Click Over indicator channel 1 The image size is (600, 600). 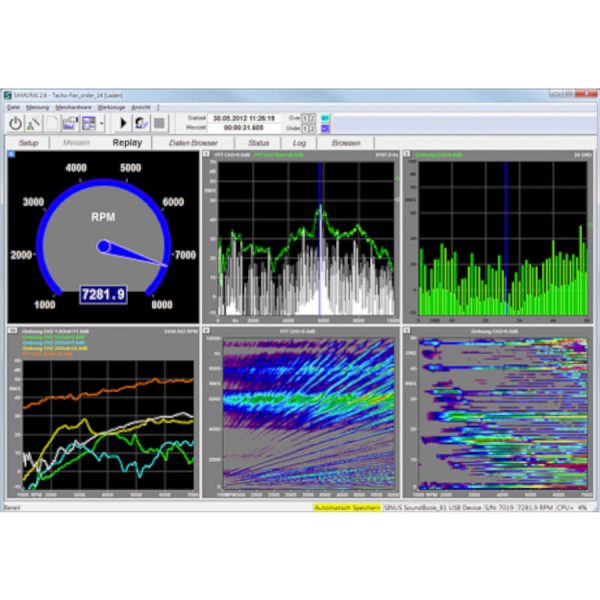305,118
